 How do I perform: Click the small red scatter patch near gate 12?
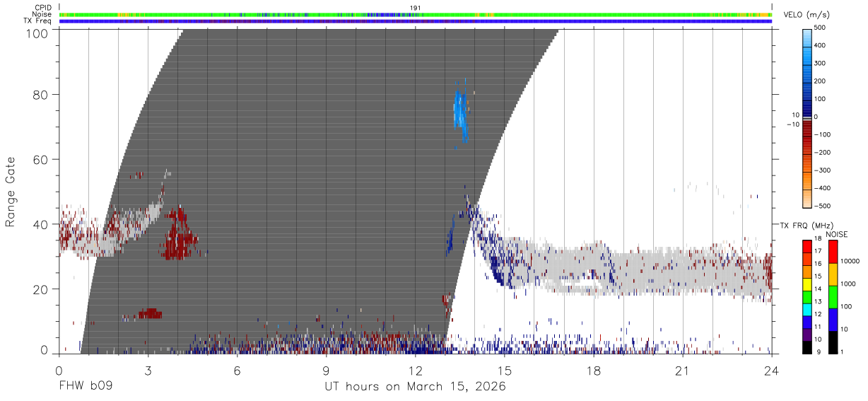(x=150, y=313)
